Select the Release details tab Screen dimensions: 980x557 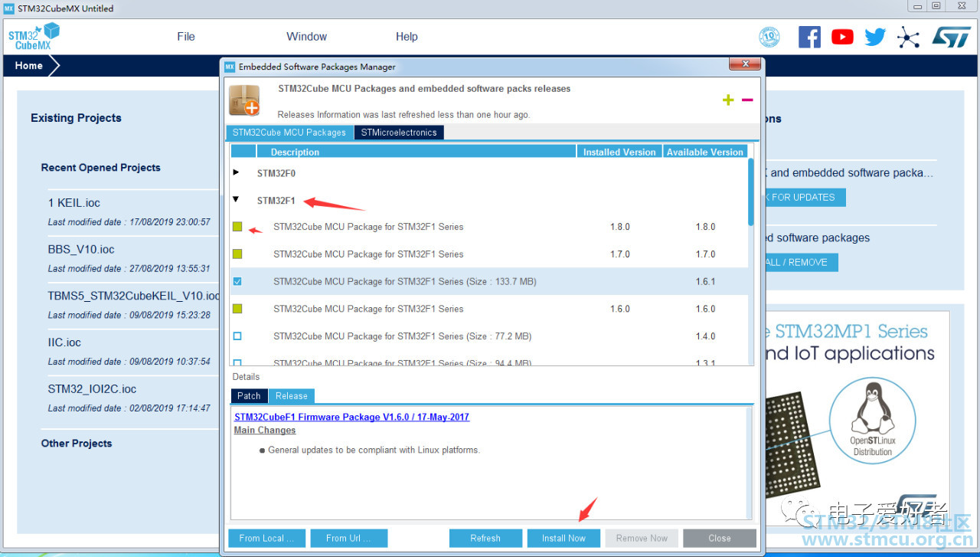click(292, 396)
